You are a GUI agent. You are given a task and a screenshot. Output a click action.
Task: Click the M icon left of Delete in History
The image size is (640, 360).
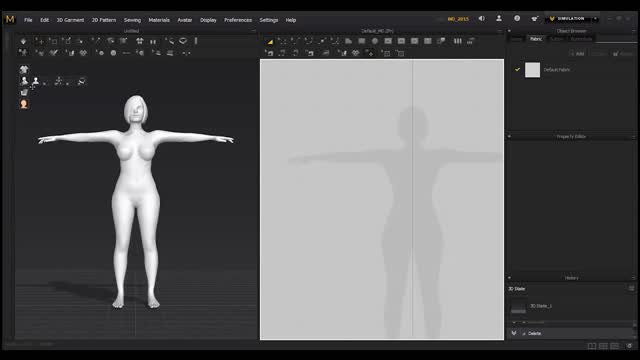point(514,333)
